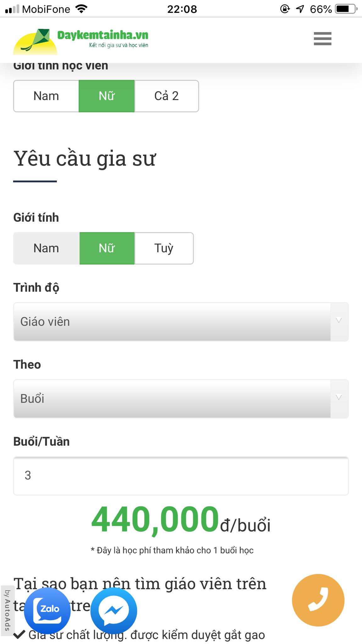Click the Buổi/Tuần input showing 3

click(181, 476)
